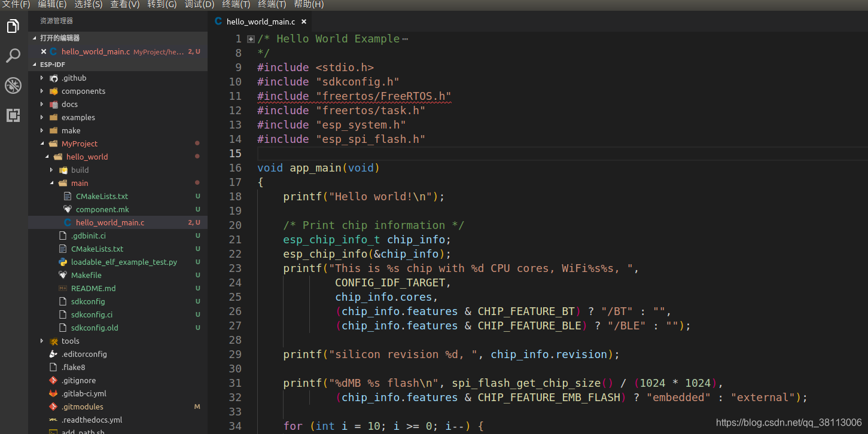
Task: Collapse the ESP-IDF workspace section
Action: [35, 65]
